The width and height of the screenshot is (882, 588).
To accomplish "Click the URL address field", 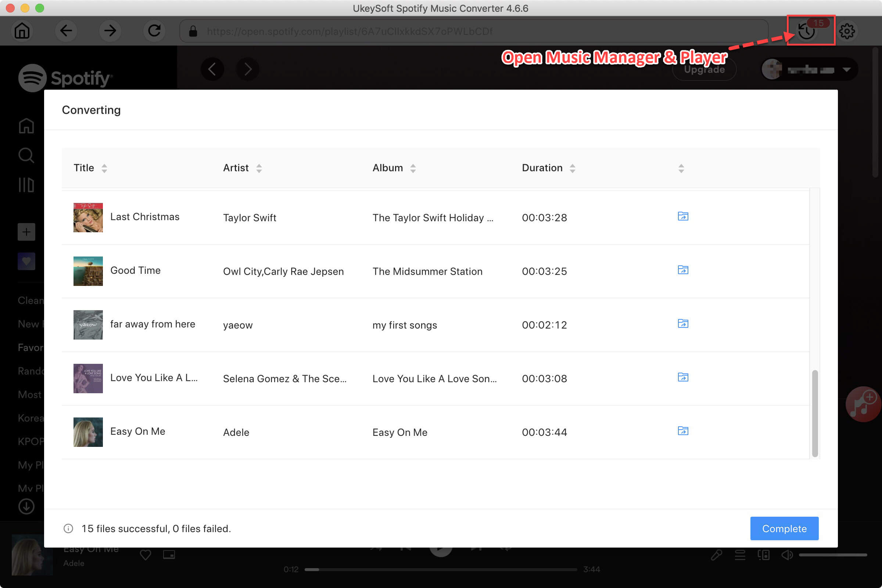I will point(474,31).
